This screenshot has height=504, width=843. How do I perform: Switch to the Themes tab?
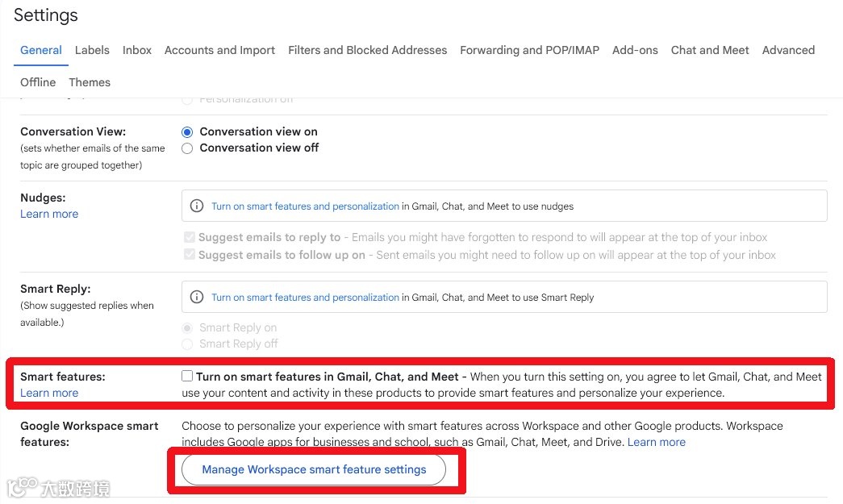tap(90, 82)
